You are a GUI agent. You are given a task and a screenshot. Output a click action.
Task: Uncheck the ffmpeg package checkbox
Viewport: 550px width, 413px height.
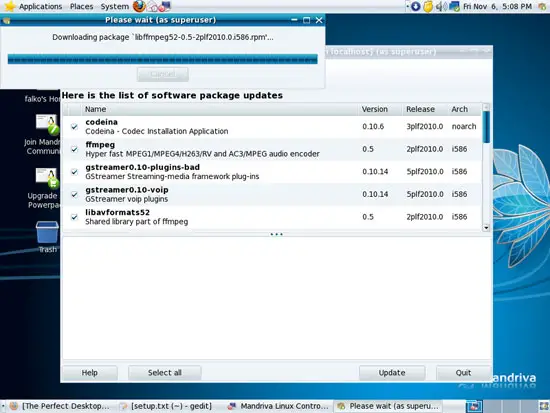click(x=74, y=149)
